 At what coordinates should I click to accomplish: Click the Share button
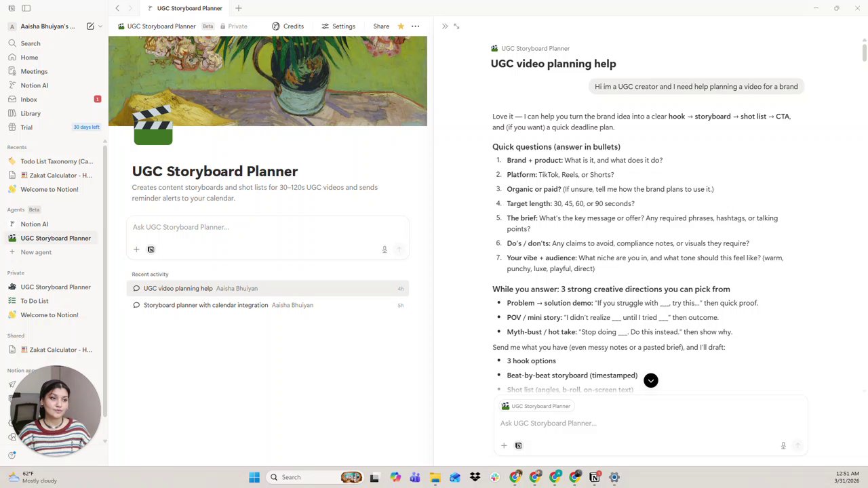[x=381, y=26]
